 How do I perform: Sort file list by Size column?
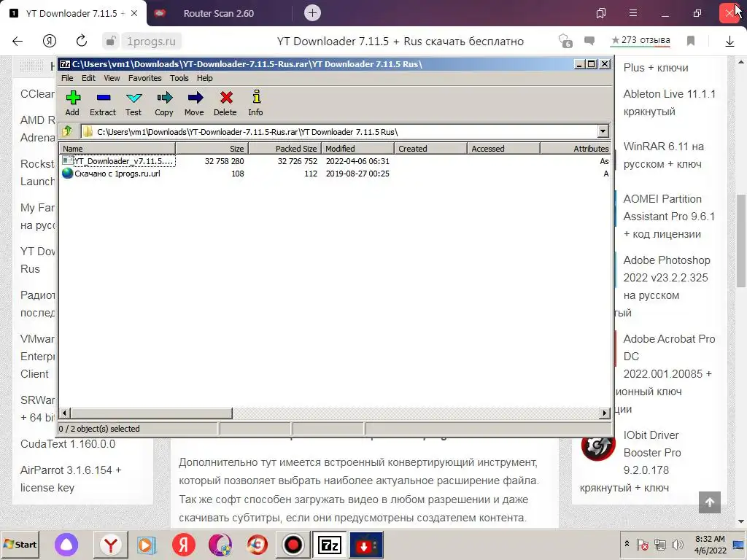click(x=212, y=149)
